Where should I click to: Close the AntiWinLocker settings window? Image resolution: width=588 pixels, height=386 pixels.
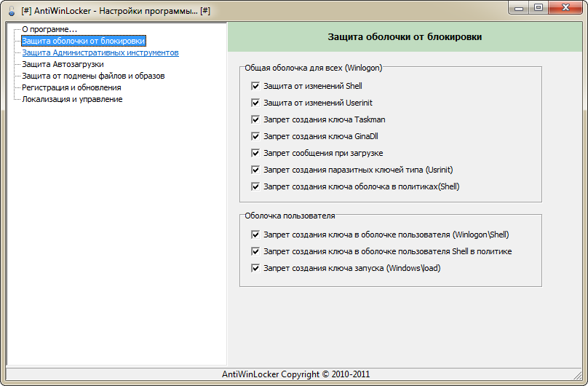coord(566,8)
